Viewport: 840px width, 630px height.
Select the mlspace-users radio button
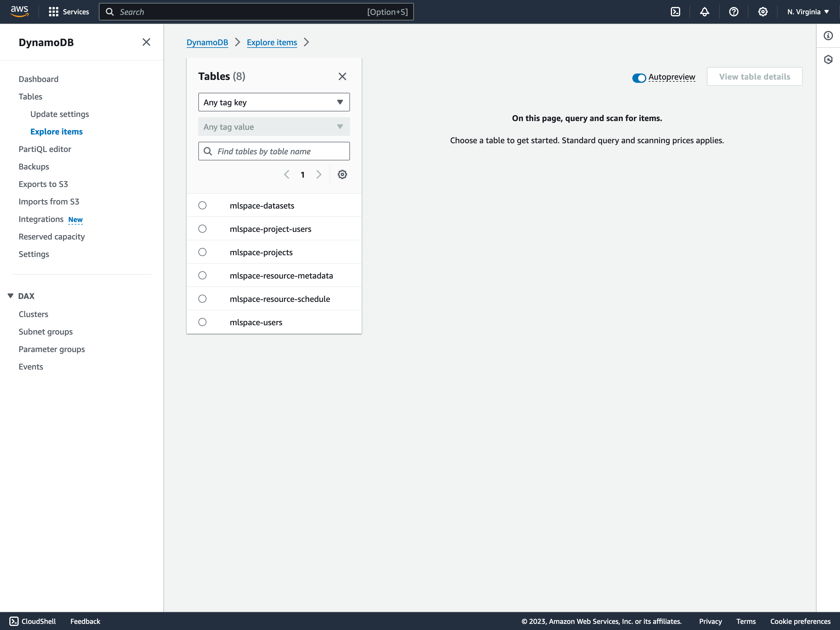coord(202,322)
